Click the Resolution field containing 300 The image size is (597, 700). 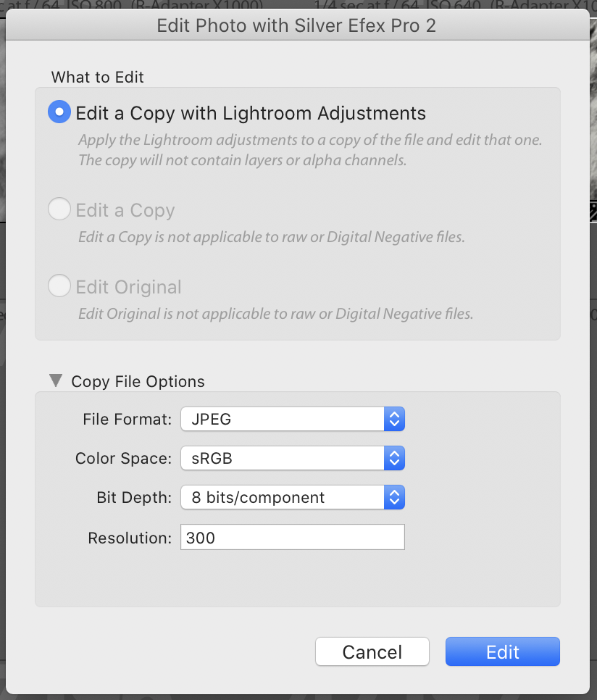pyautogui.click(x=292, y=538)
